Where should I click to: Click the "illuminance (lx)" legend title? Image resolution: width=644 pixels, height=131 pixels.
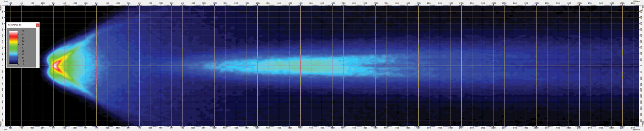(15, 25)
